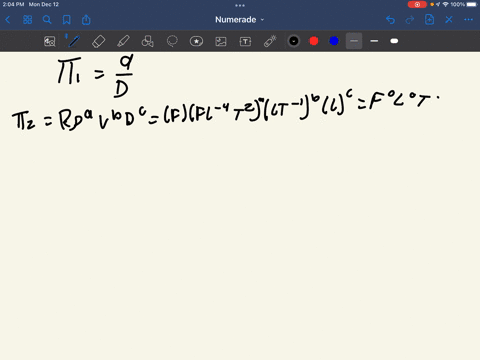
Task: Tap the three-dot multitasking handle
Action: coord(240,5)
